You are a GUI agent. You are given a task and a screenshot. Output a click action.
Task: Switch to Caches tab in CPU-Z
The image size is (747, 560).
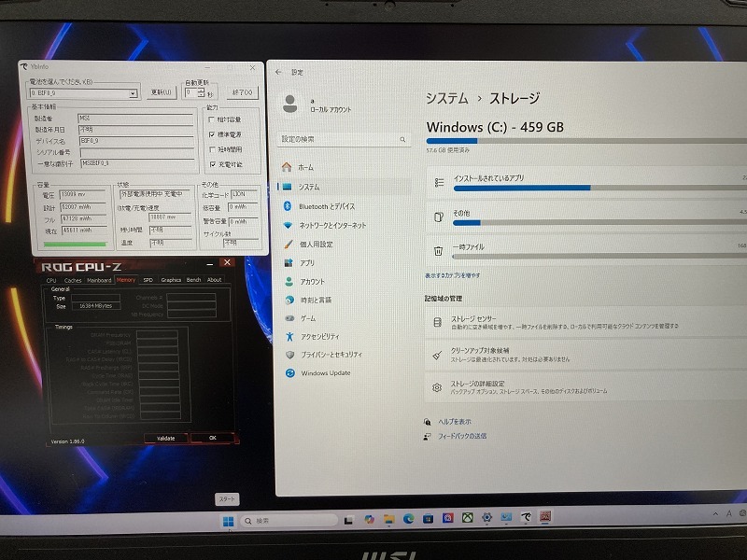[73, 281]
